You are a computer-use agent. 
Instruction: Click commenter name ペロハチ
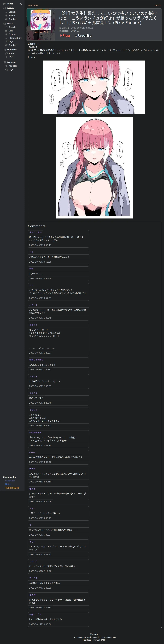33,305
